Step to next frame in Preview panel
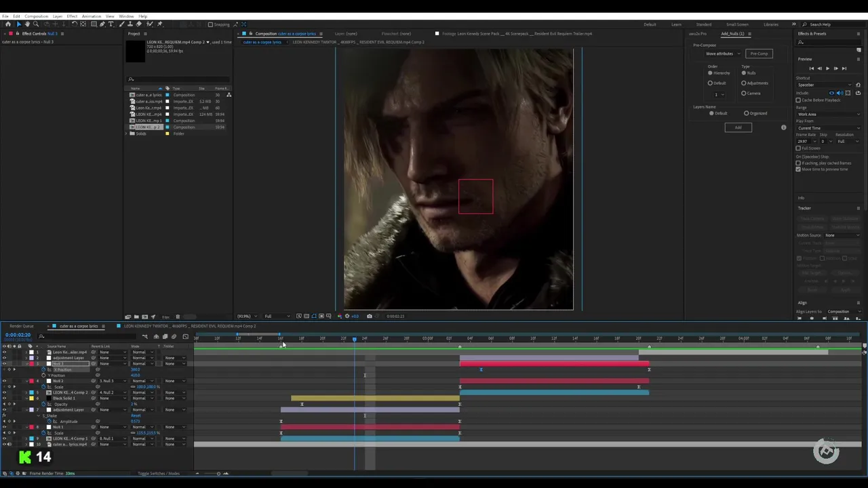Image resolution: width=868 pixels, height=488 pixels. (x=835, y=68)
